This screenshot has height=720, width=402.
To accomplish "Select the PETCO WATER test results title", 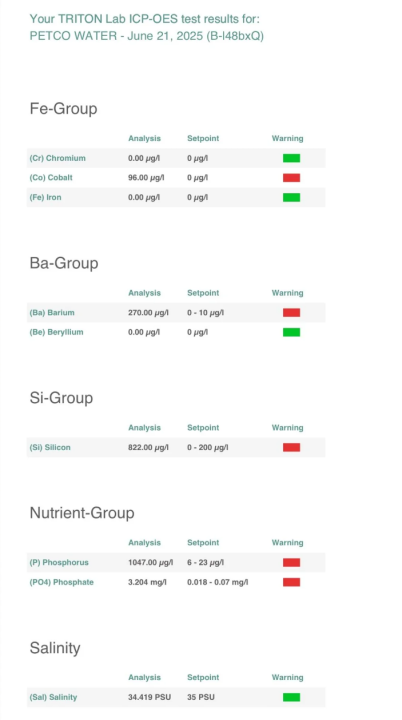I will click(x=147, y=28).
